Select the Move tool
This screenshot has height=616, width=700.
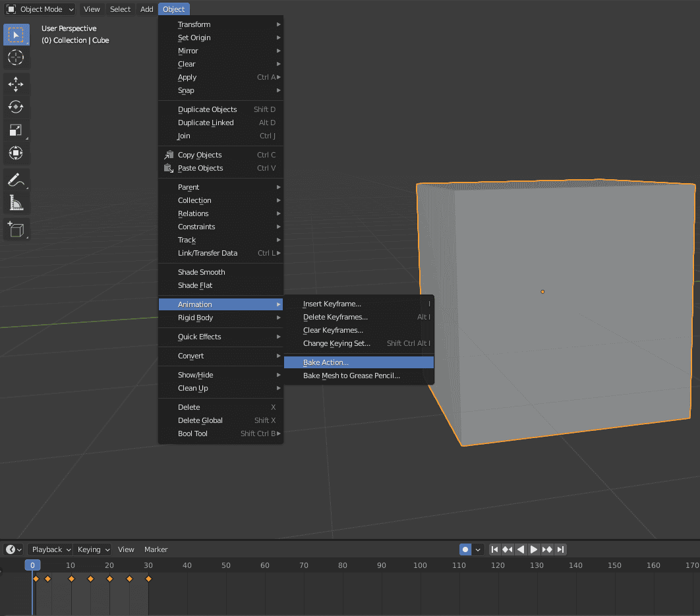pyautogui.click(x=16, y=84)
